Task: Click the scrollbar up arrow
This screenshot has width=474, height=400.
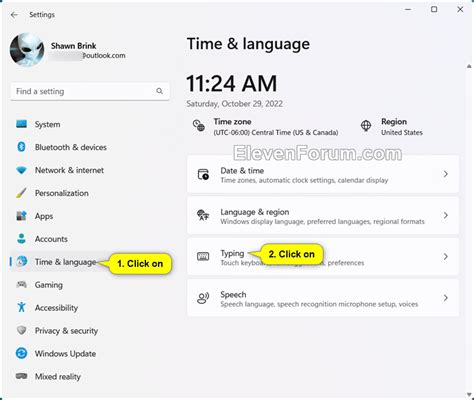Action: pos(469,66)
